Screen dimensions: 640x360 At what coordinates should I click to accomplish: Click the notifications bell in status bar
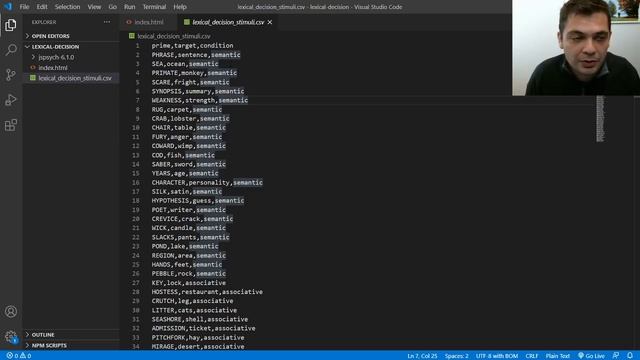(x=630, y=356)
